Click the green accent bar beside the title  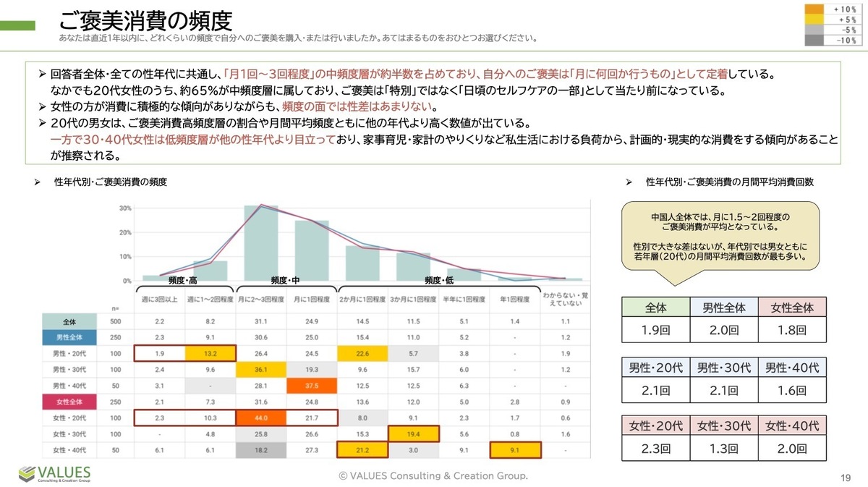click(x=17, y=25)
